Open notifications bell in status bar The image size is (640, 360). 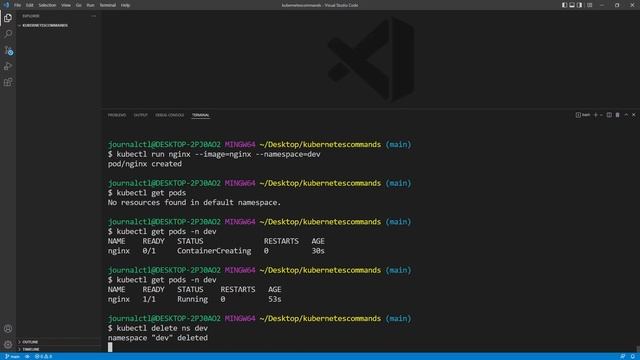click(x=633, y=356)
